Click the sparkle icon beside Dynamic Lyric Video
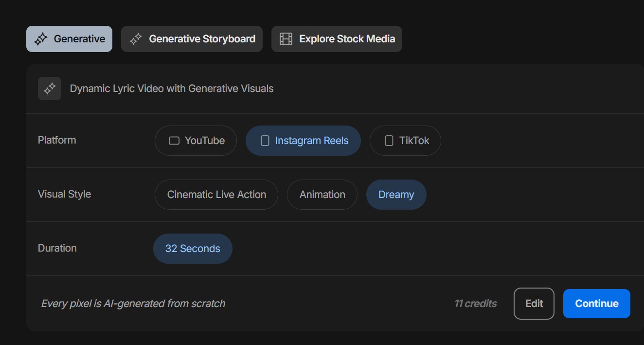 coord(50,89)
